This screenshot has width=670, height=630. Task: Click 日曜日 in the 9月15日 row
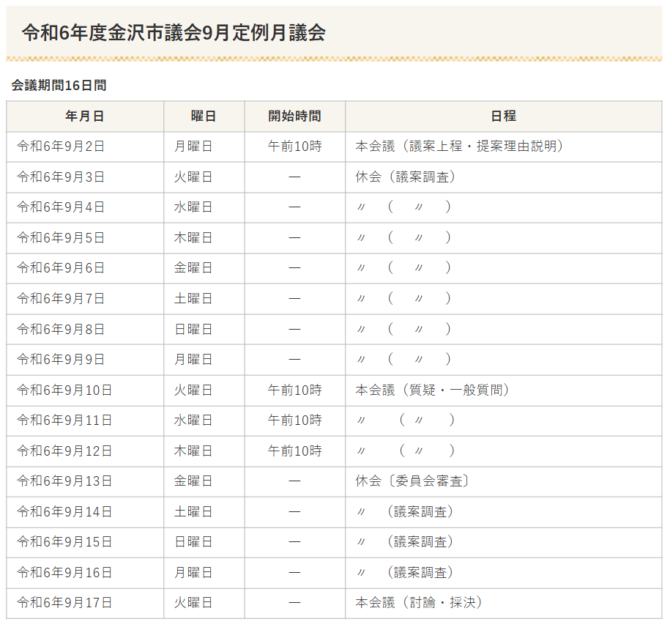204,542
